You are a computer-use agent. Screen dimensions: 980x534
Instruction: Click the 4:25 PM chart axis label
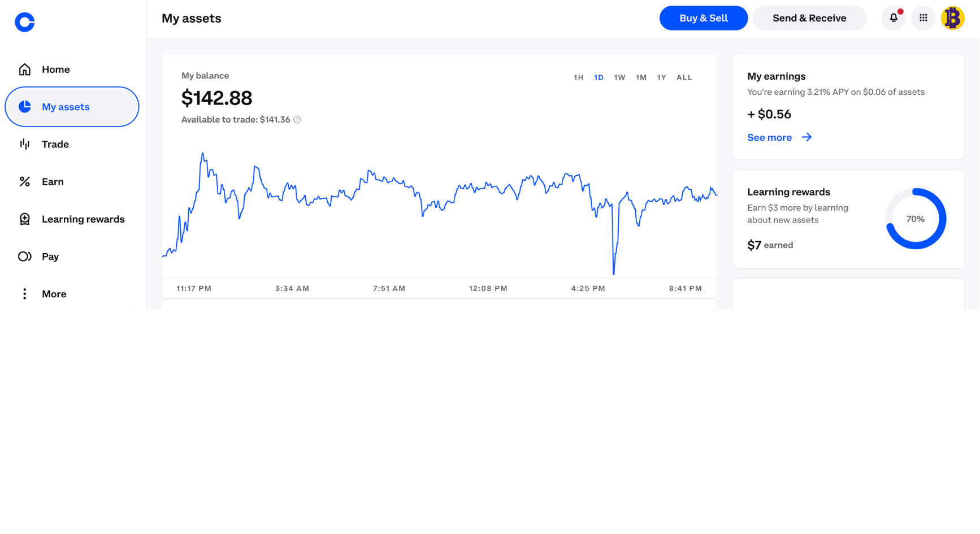click(588, 288)
